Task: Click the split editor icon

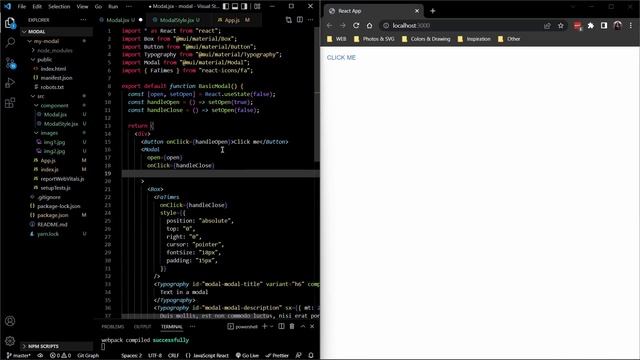Action: pos(300,20)
